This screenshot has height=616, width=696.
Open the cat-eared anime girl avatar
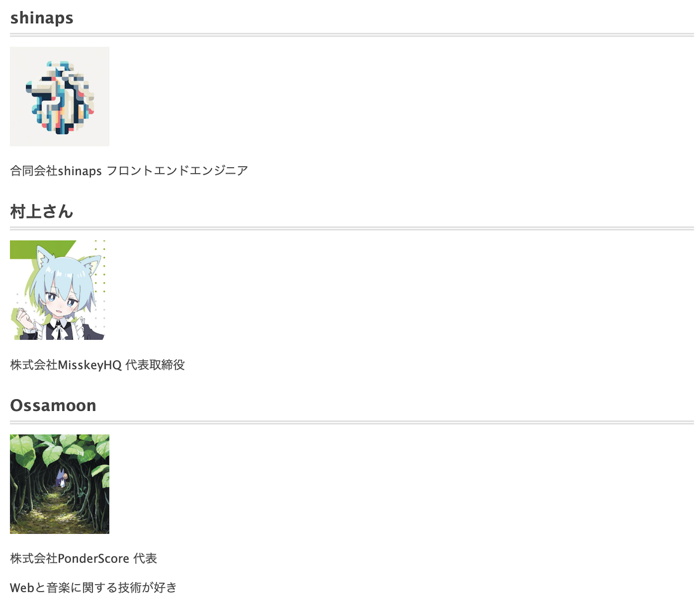tap(58, 290)
